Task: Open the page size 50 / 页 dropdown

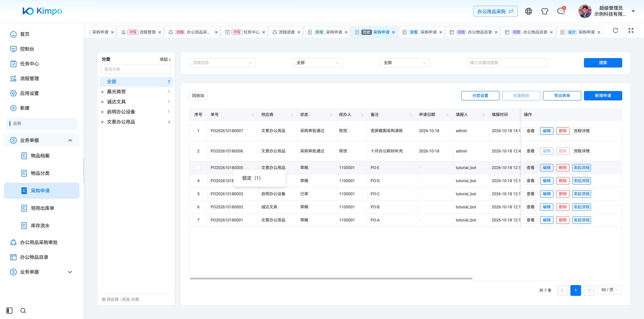Action: (609, 290)
